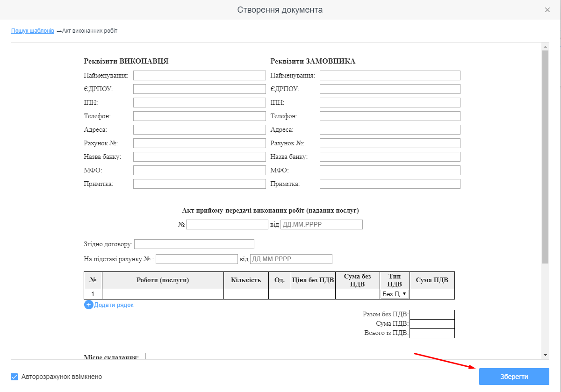Click the Роботи (послуги) cell in row 1
This screenshot has height=392, width=561.
(163, 294)
